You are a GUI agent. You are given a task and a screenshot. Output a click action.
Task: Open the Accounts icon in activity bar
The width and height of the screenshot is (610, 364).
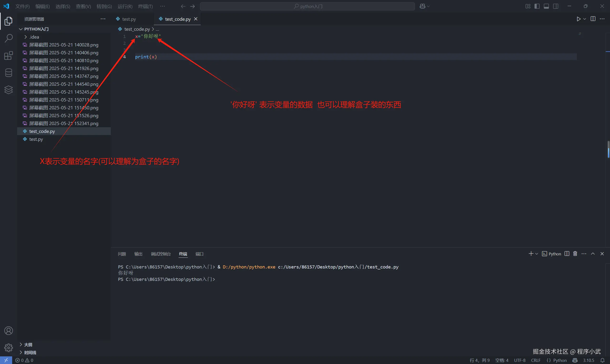(9, 331)
